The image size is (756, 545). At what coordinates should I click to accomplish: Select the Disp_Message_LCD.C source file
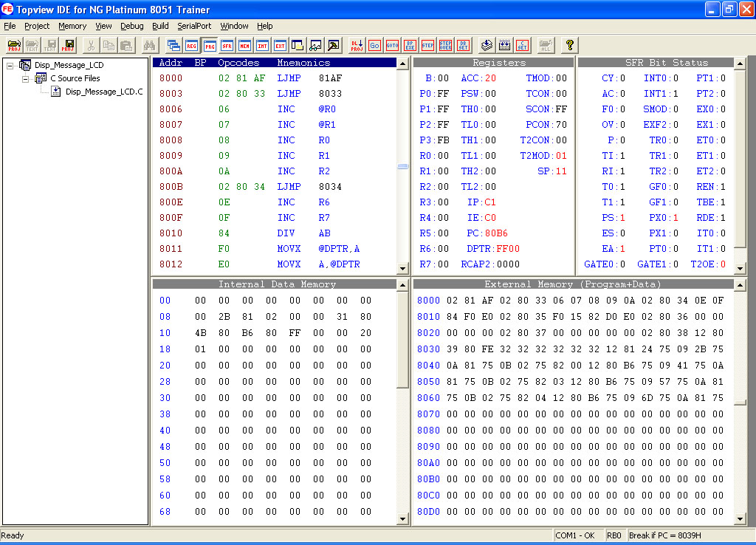coord(103,92)
